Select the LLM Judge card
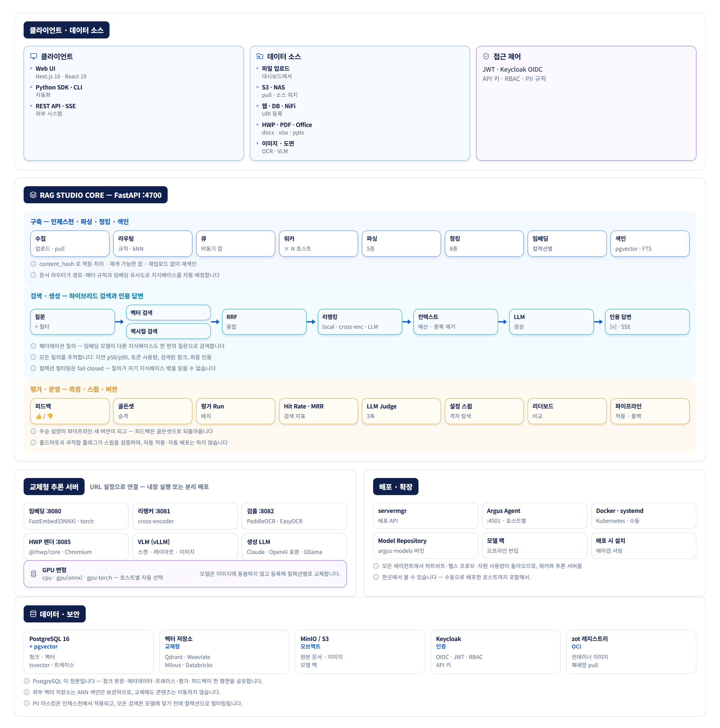 click(x=401, y=411)
